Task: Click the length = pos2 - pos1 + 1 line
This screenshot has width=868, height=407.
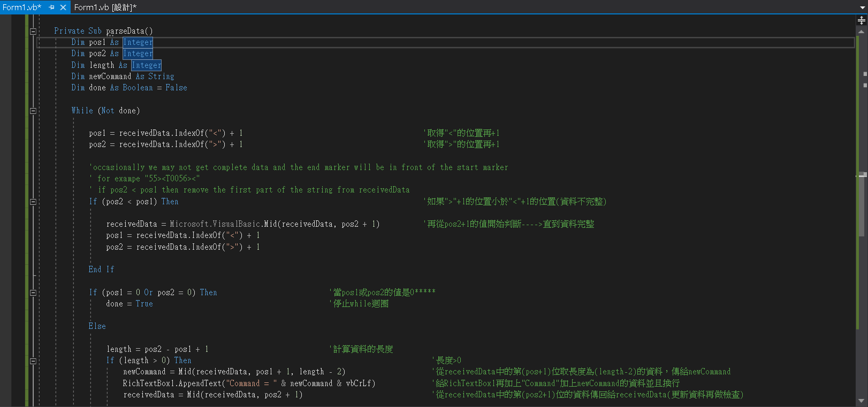Action: 157,349
